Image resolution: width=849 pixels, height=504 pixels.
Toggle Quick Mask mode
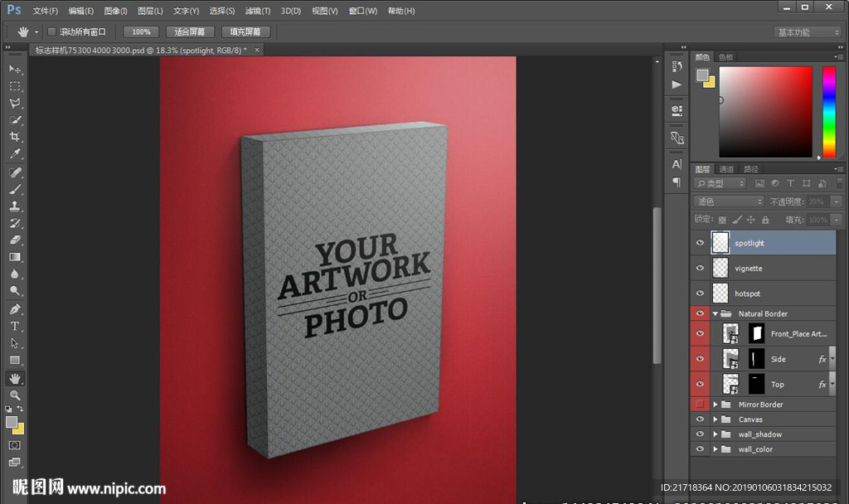pos(15,445)
